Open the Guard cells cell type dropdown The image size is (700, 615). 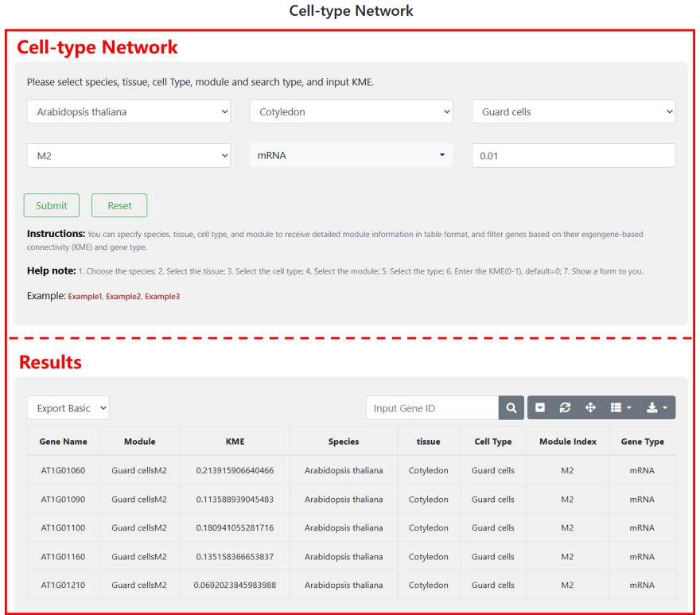pos(574,112)
